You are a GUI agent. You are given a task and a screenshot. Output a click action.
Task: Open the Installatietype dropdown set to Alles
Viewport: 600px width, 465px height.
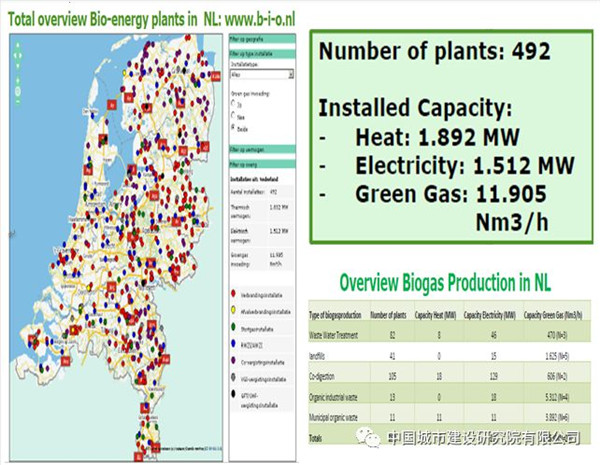coord(260,74)
